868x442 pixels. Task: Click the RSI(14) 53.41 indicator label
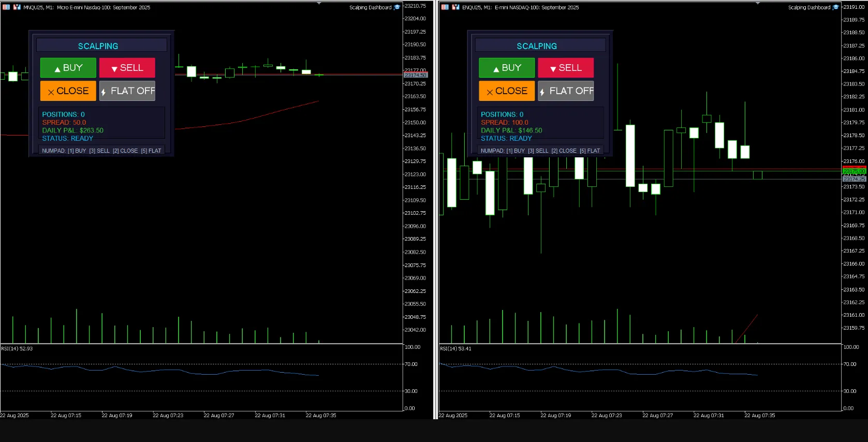(455, 348)
